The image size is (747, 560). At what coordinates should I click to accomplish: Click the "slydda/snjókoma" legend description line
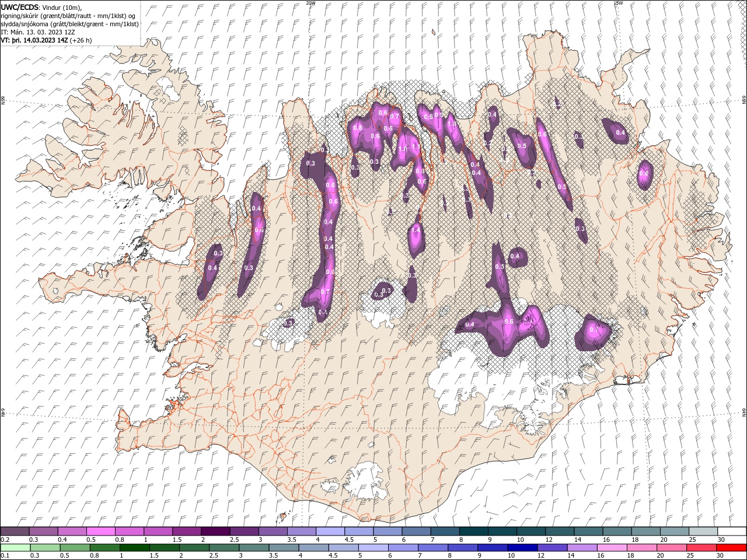(69, 24)
